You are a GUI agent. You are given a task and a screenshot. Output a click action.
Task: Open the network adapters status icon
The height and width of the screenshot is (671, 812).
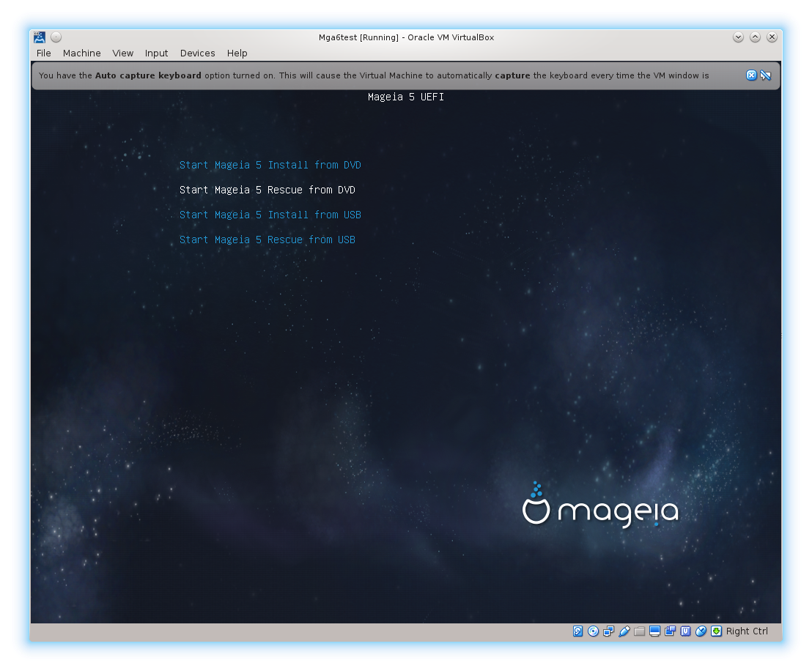point(609,631)
